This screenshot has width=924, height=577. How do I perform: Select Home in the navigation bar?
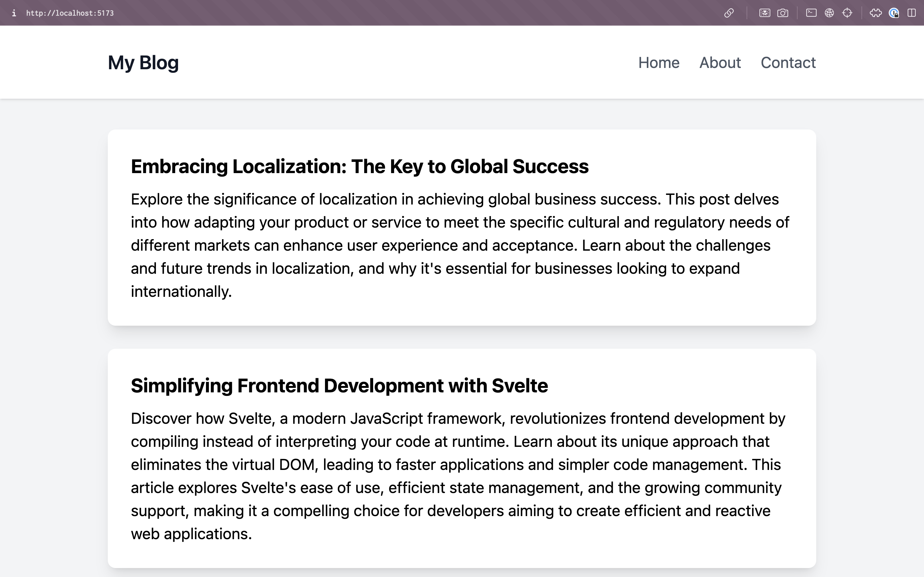(x=659, y=62)
